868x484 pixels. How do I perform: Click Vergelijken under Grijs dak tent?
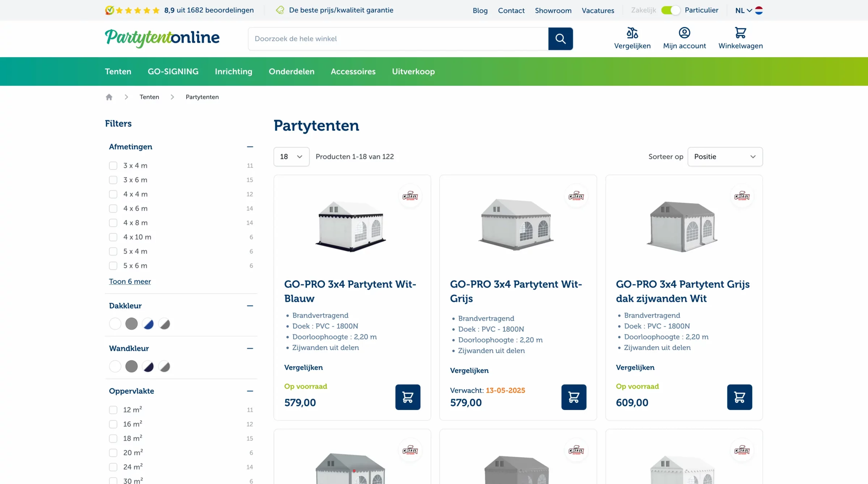(635, 368)
